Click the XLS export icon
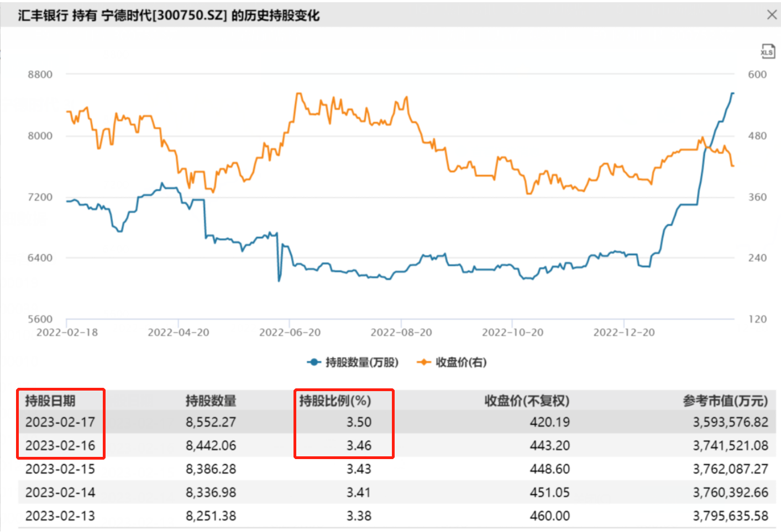 click(x=767, y=51)
